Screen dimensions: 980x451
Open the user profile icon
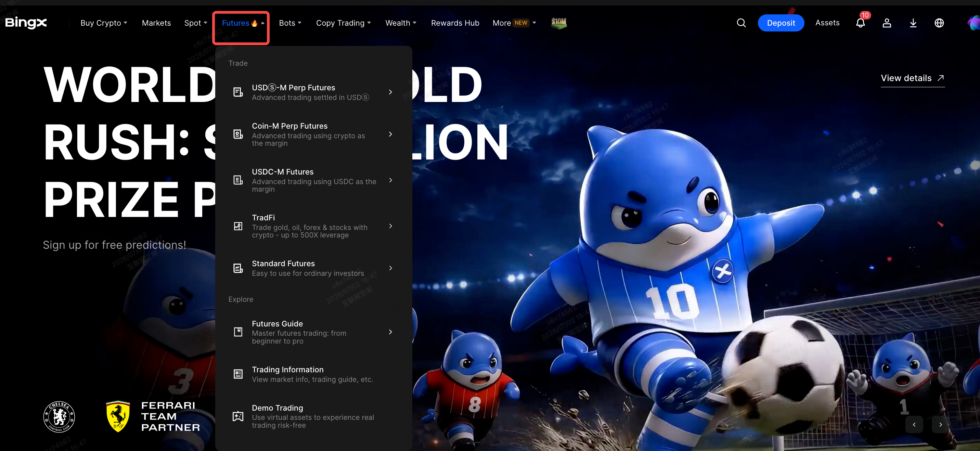[887, 23]
